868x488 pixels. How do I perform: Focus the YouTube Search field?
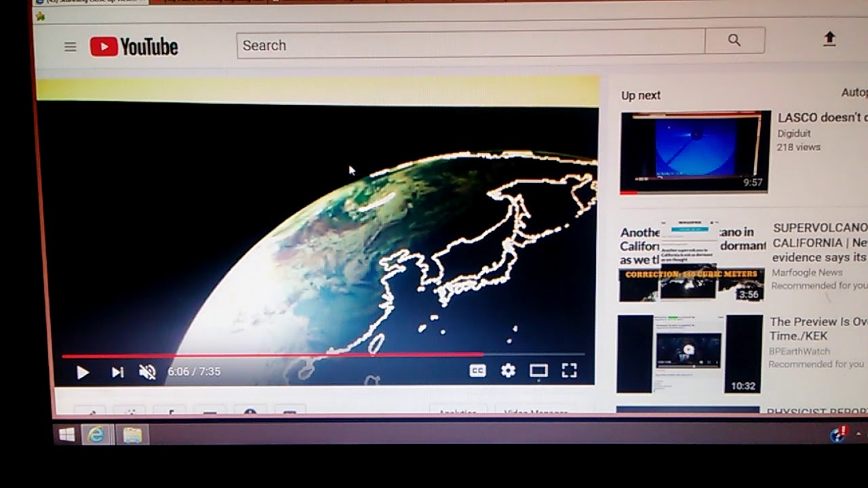(471, 45)
